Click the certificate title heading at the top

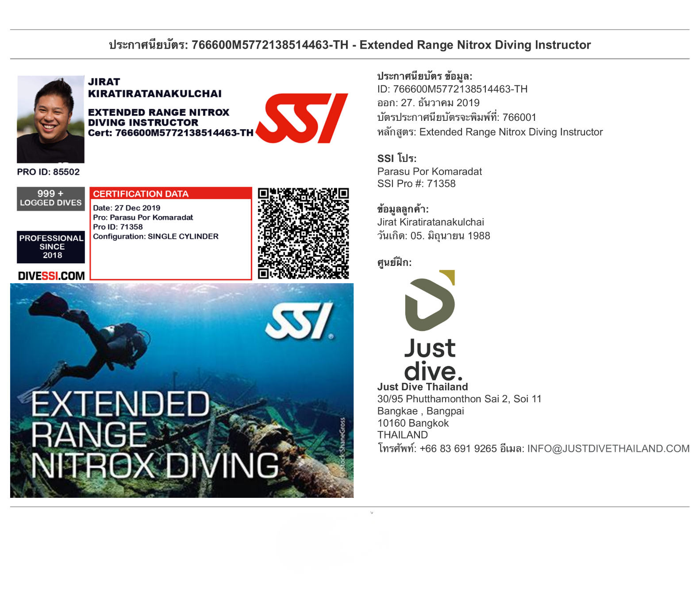click(350, 45)
